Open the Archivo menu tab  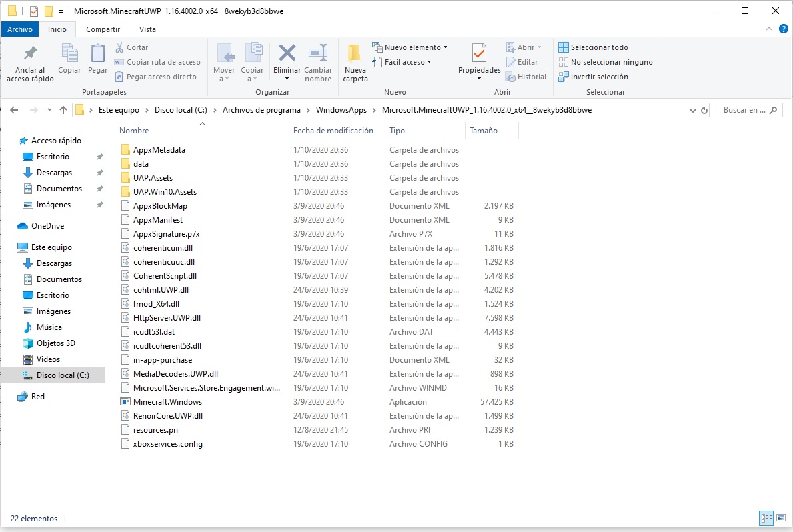20,29
